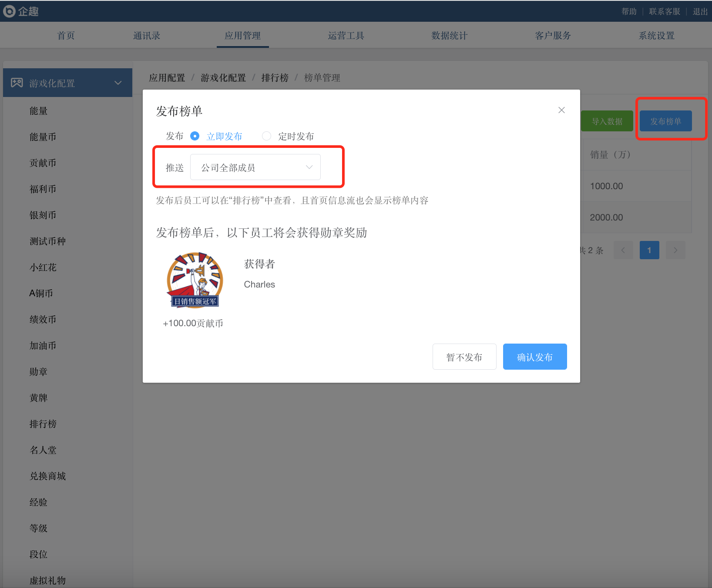This screenshot has width=712, height=588.
Task: Switch to 应用管理 tab
Action: click(x=243, y=36)
